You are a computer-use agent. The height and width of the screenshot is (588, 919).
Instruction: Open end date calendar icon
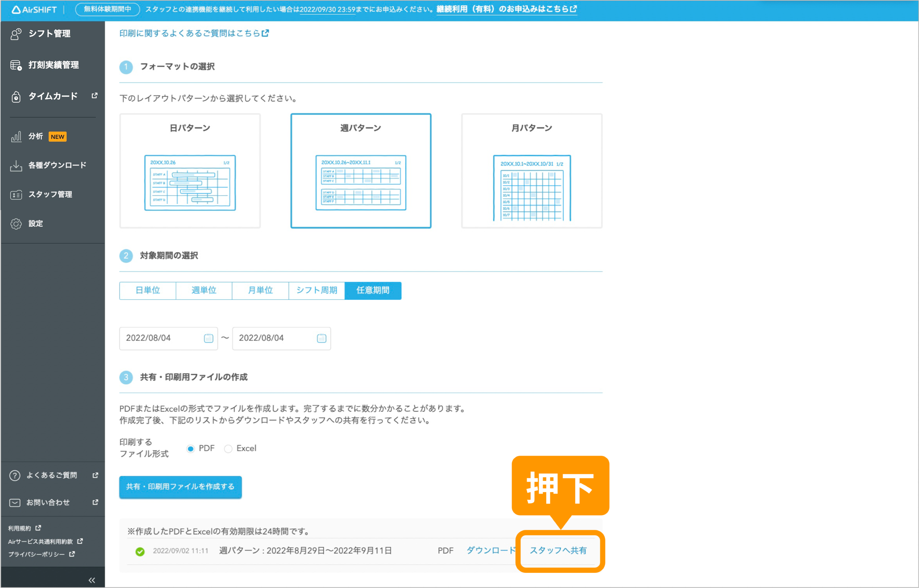[x=322, y=338]
